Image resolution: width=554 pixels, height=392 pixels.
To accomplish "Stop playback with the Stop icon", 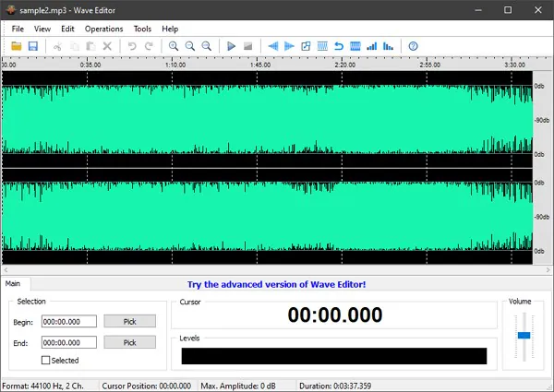I will click(248, 46).
